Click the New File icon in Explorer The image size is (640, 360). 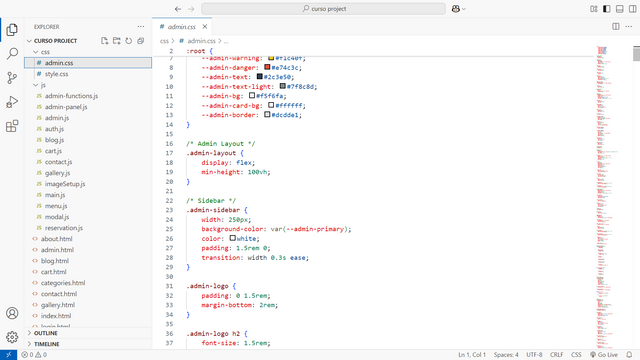pyautogui.click(x=104, y=41)
